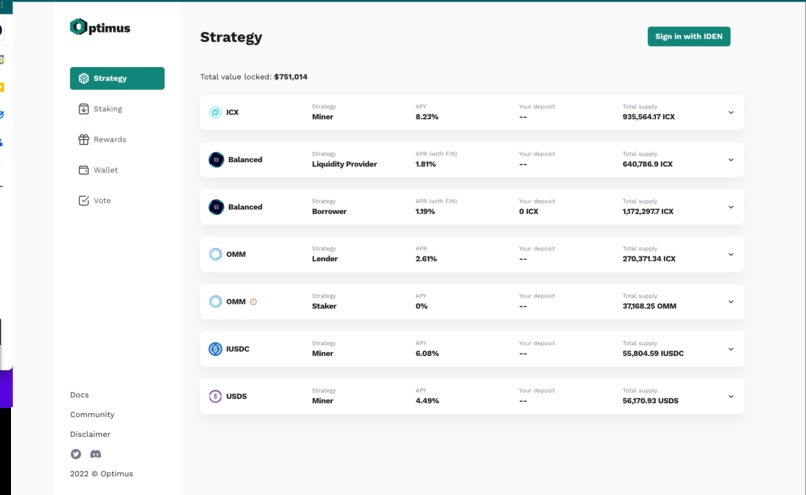Viewport: 806px width, 495px height.
Task: Expand the USDS Miner row
Action: pos(731,396)
